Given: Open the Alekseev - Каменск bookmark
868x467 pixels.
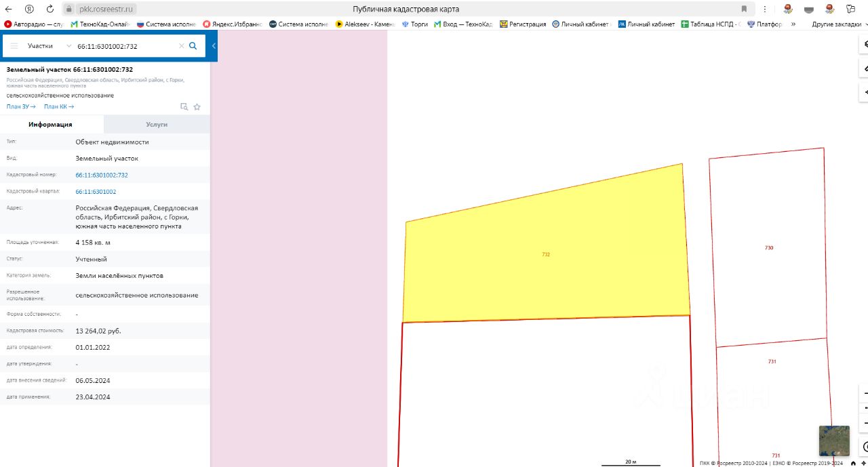Looking at the screenshot, I should (366, 24).
